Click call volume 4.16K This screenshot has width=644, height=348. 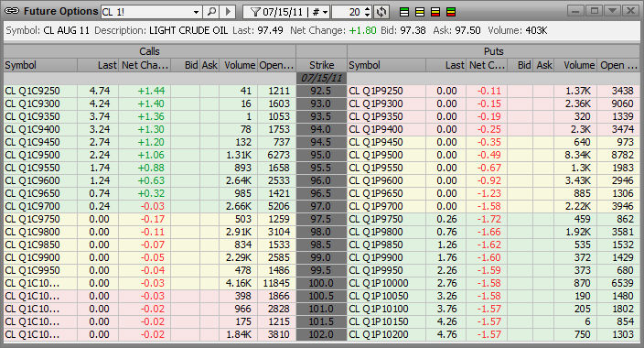coord(239,283)
